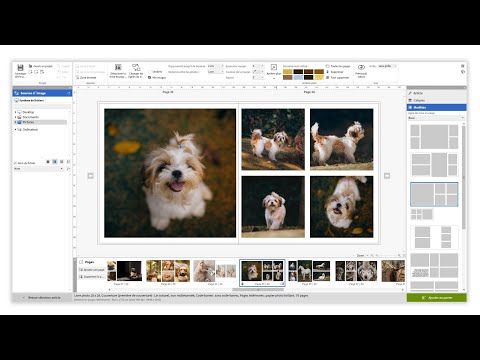Image resolution: width=480 pixels, height=360 pixels.
Task: Open the first page spread thumbnail
Action: pyautogui.click(x=124, y=271)
